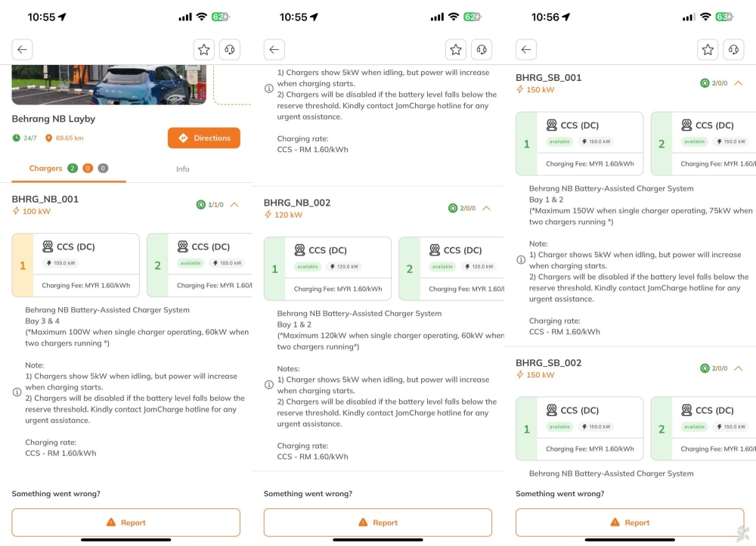Screen dimensions: 756x546
Task: Select the Chargers tab
Action: coord(46,169)
